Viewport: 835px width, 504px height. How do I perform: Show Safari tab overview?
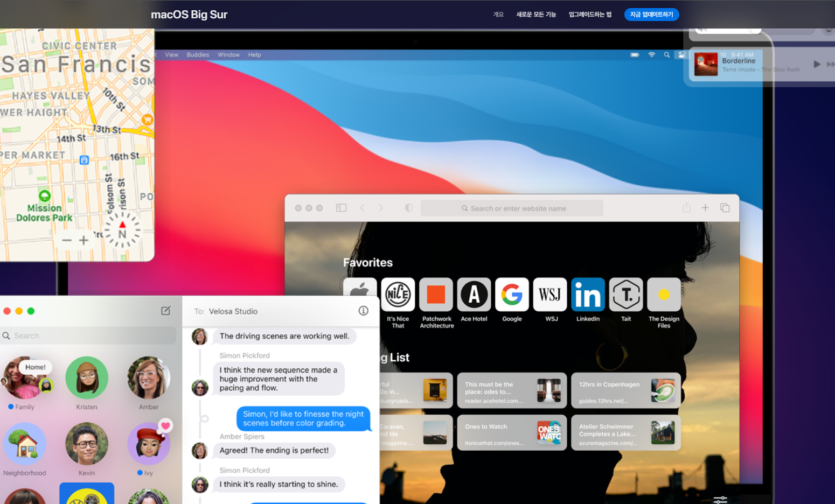point(725,208)
